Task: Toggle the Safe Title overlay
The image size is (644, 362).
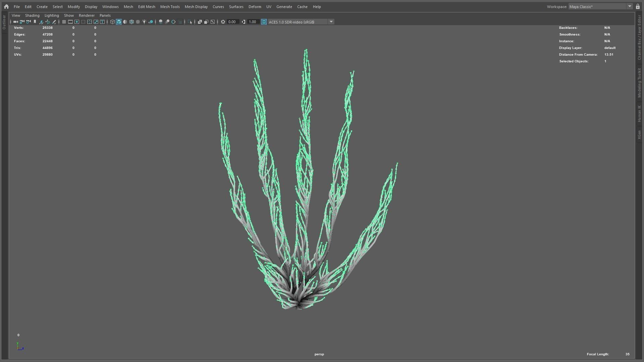Action: point(102,22)
